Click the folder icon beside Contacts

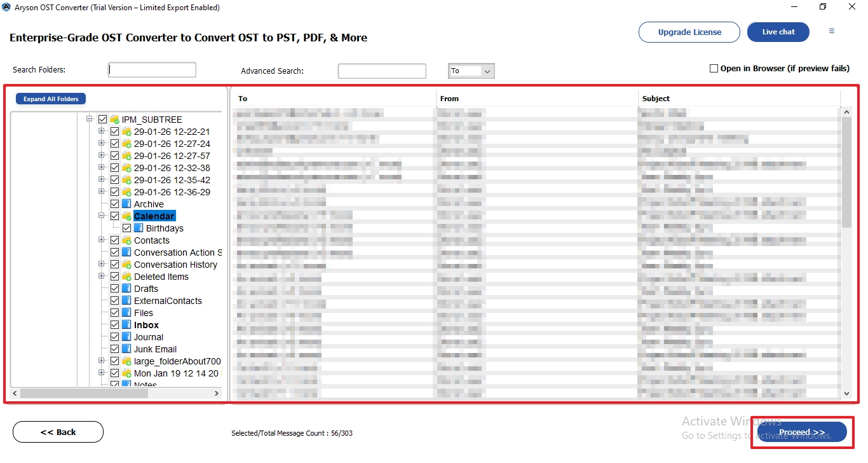coord(127,240)
